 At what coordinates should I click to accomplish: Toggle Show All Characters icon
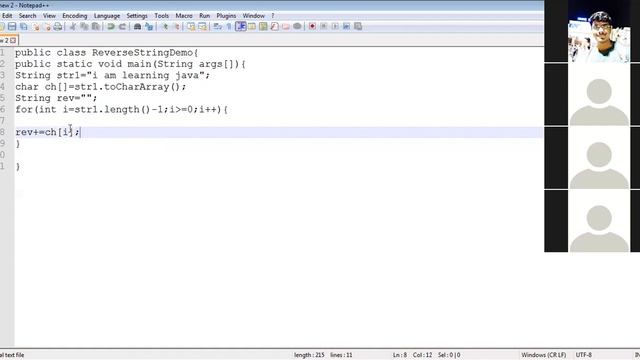pos(229,27)
